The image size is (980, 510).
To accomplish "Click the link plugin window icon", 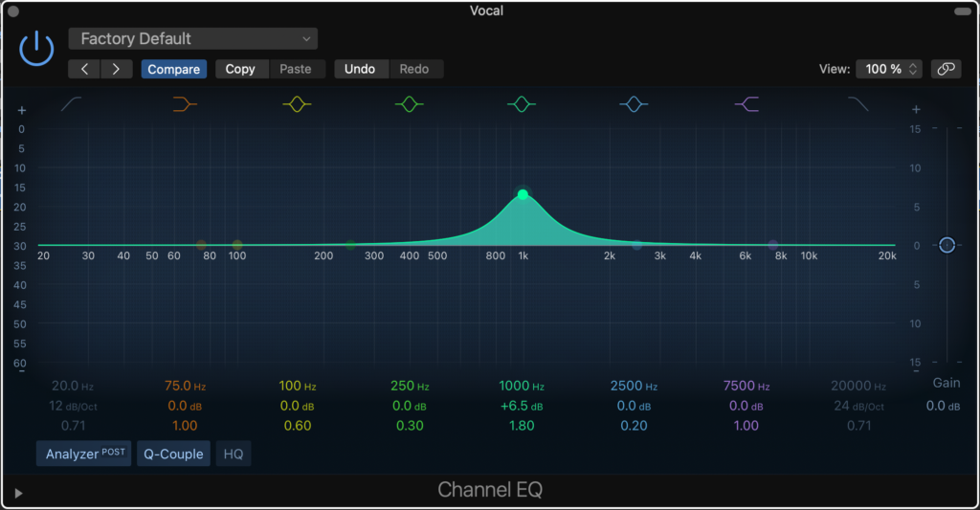I will coord(946,69).
